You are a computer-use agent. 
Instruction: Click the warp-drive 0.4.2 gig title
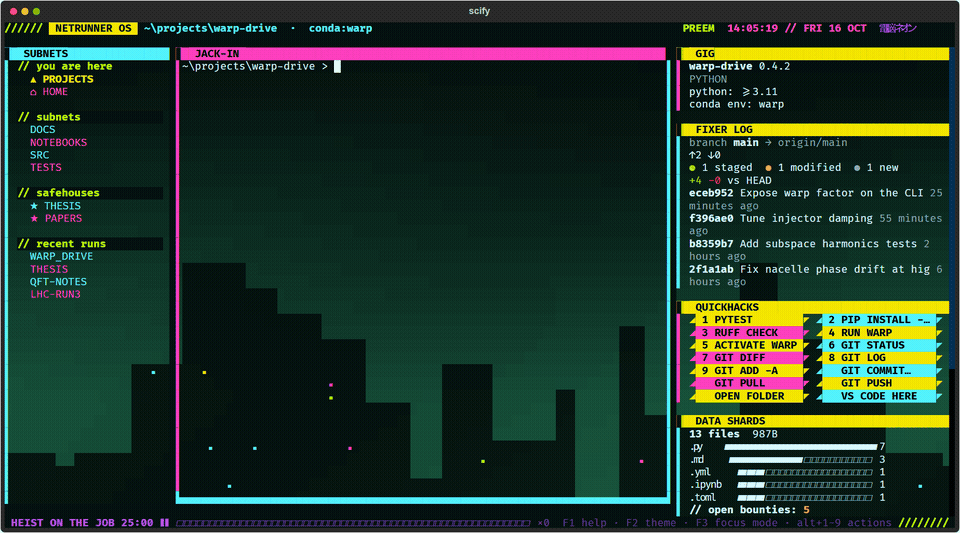(x=739, y=67)
